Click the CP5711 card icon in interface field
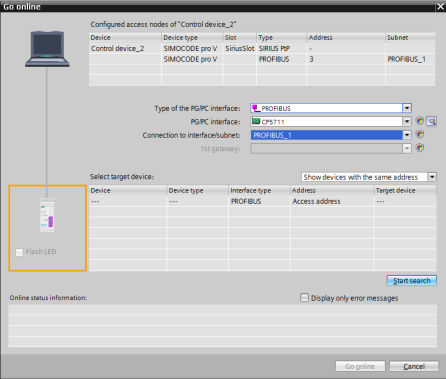Viewport: 446px width, 379px height. 256,121
